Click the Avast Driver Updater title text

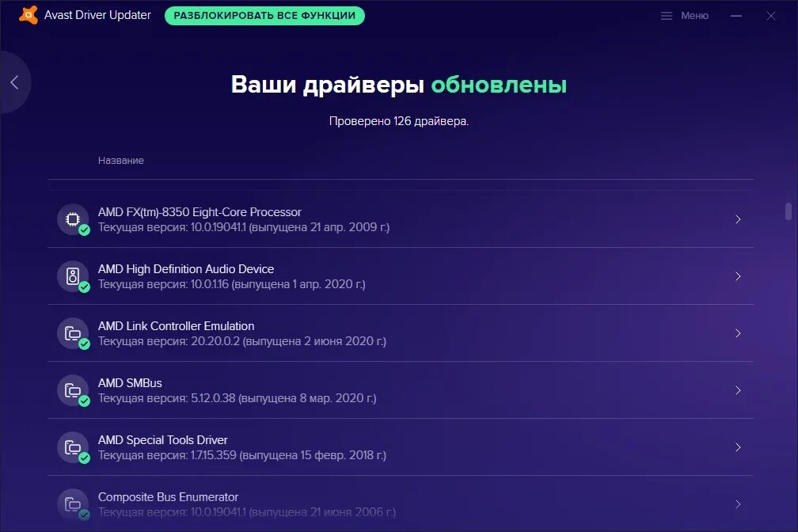(x=97, y=15)
